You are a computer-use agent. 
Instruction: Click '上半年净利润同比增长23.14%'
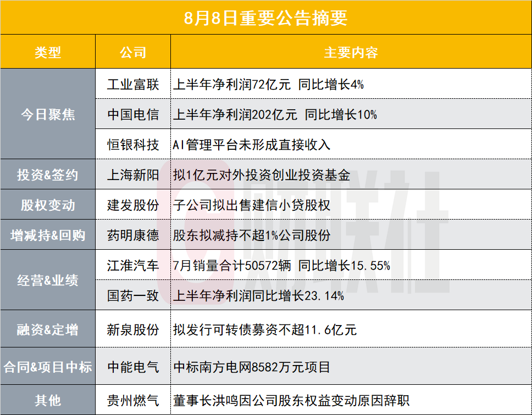coord(258,295)
